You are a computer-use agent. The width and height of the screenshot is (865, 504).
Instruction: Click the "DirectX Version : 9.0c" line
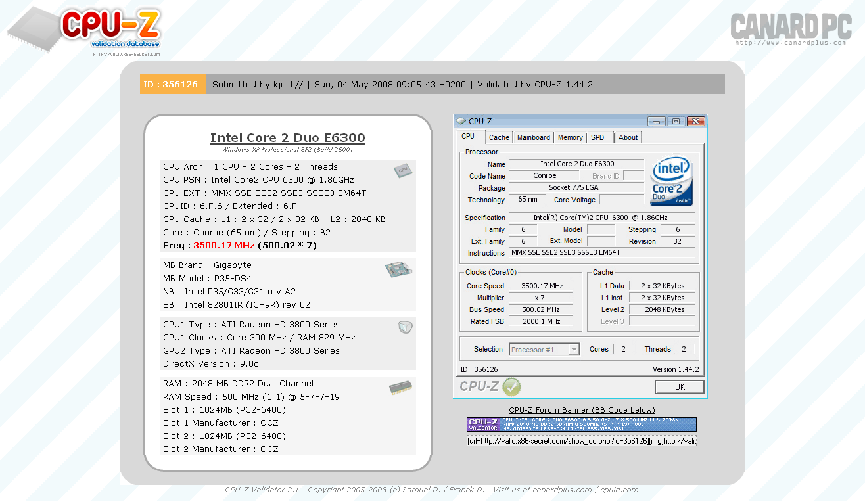pos(211,364)
